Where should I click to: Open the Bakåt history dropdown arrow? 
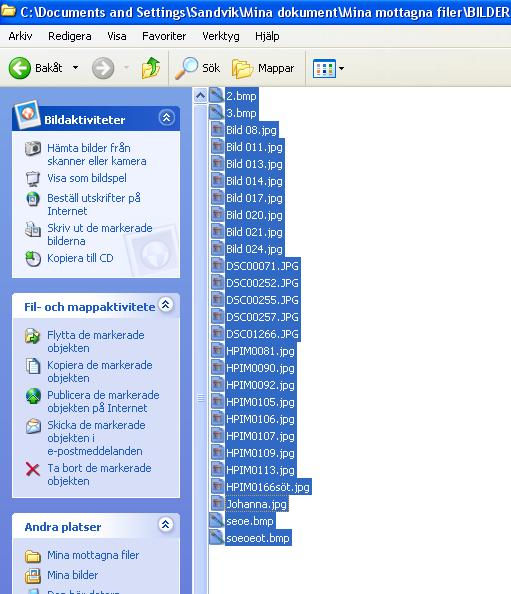coord(75,68)
